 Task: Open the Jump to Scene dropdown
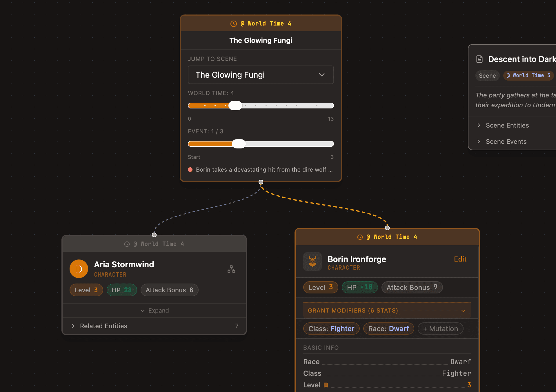[261, 75]
